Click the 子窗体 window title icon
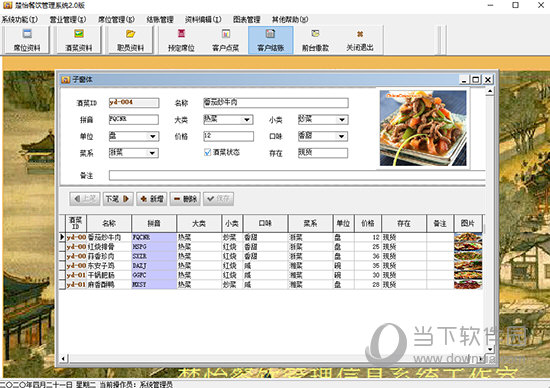 click(66, 80)
